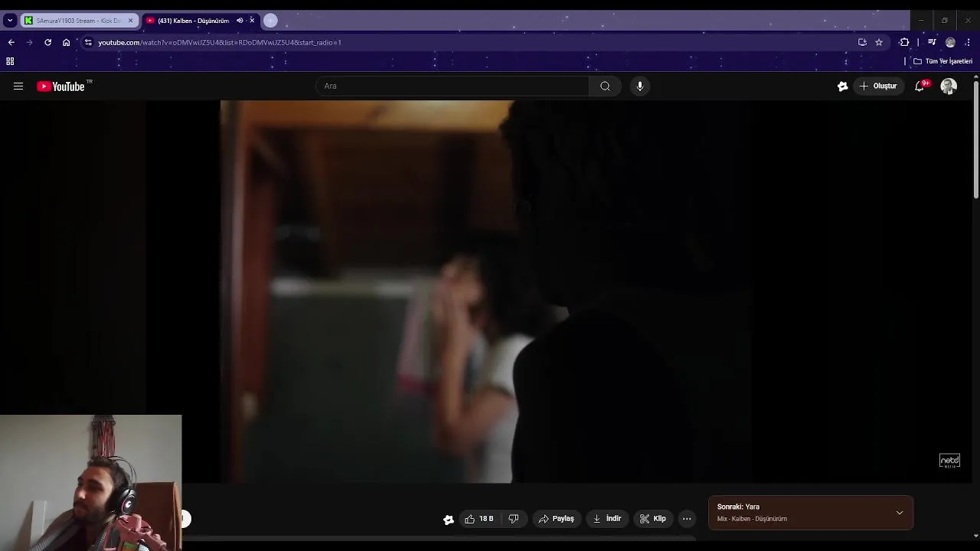Open more actions three-dot menu under video
The height and width of the screenshot is (551, 980).
coord(687,519)
